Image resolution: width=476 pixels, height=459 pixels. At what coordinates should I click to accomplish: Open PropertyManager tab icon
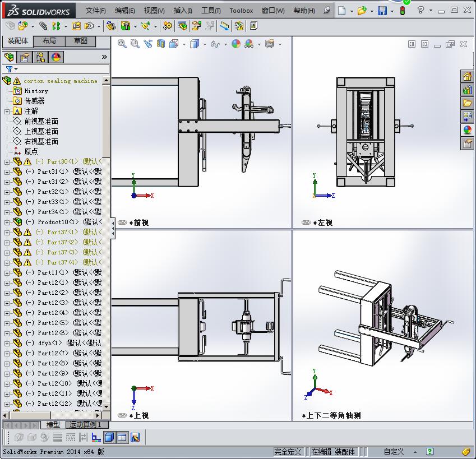[x=25, y=57]
